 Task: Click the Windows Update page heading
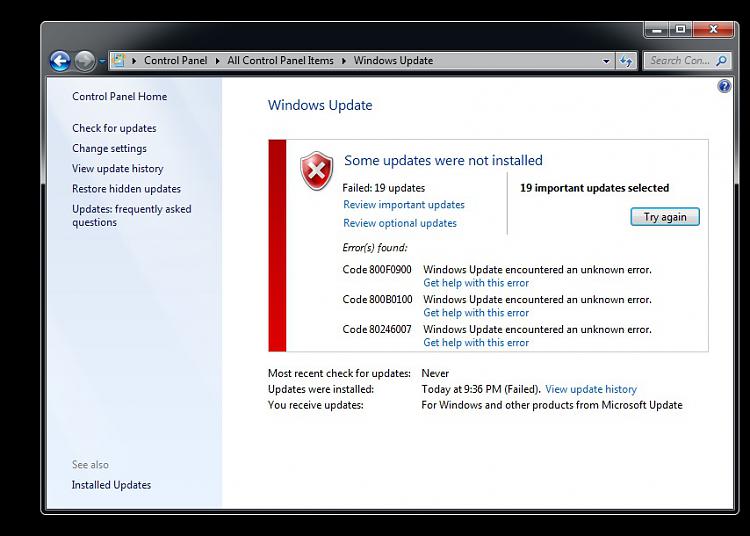pyautogui.click(x=320, y=105)
